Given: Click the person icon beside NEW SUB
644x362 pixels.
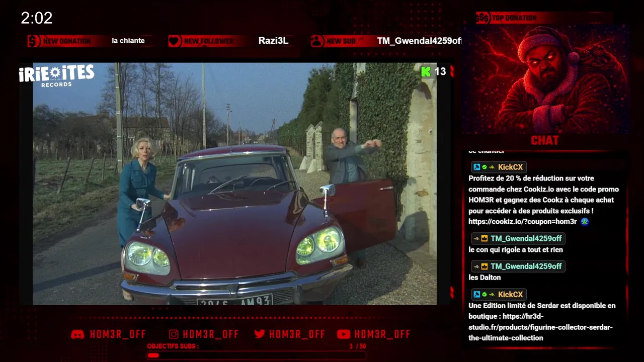Looking at the screenshot, I should point(316,41).
